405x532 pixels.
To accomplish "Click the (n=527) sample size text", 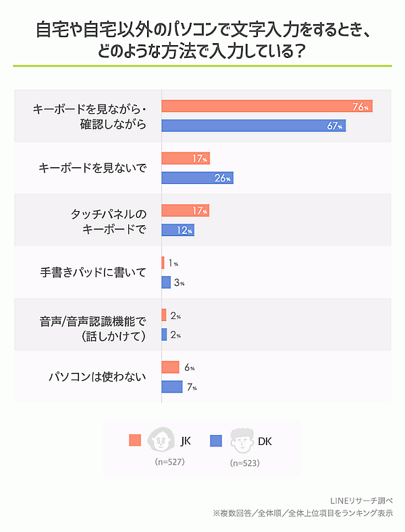I will (170, 462).
